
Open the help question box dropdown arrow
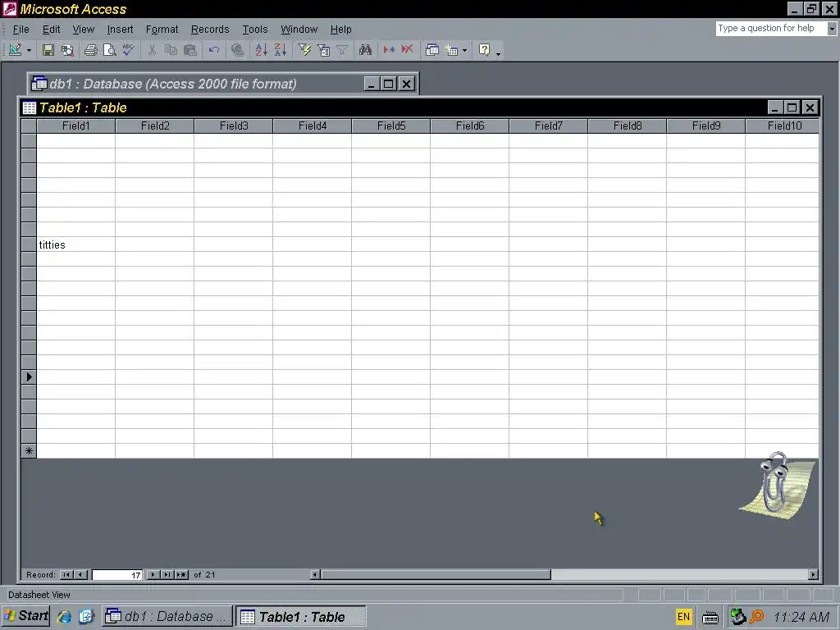point(832,29)
